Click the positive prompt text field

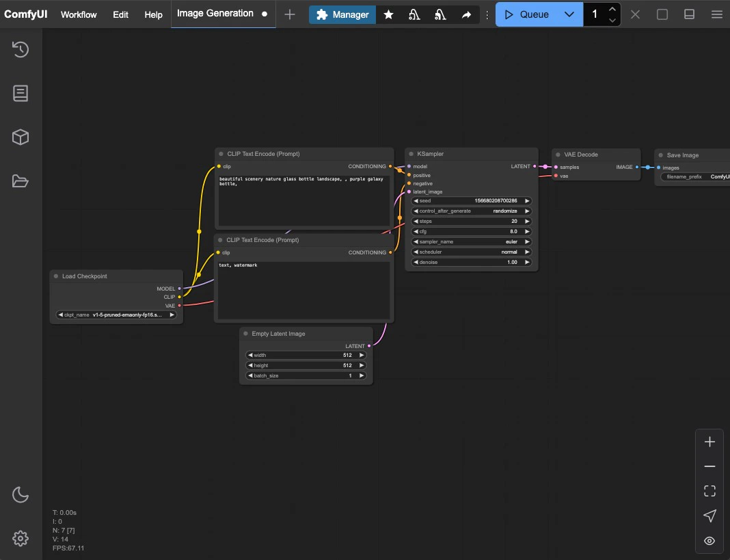pos(303,198)
